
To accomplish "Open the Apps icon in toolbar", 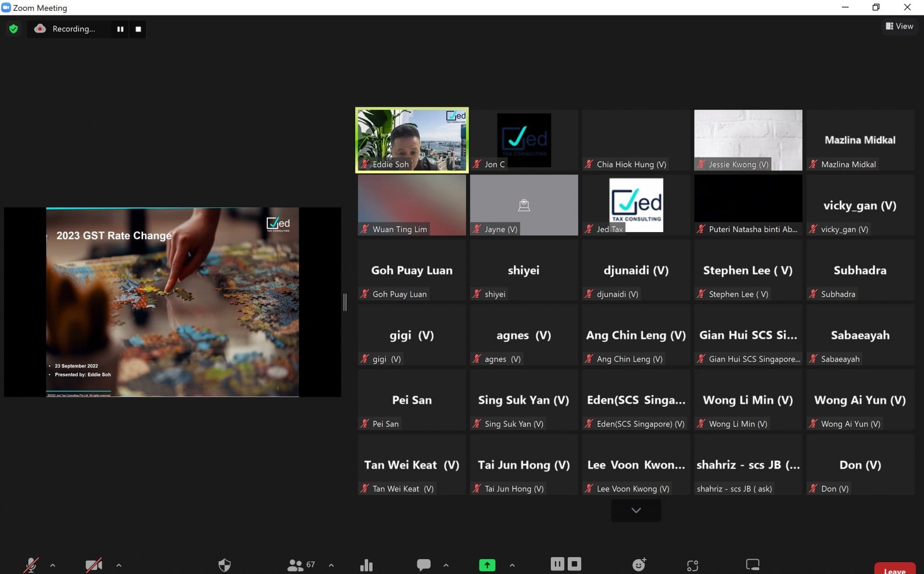I will coord(692,565).
